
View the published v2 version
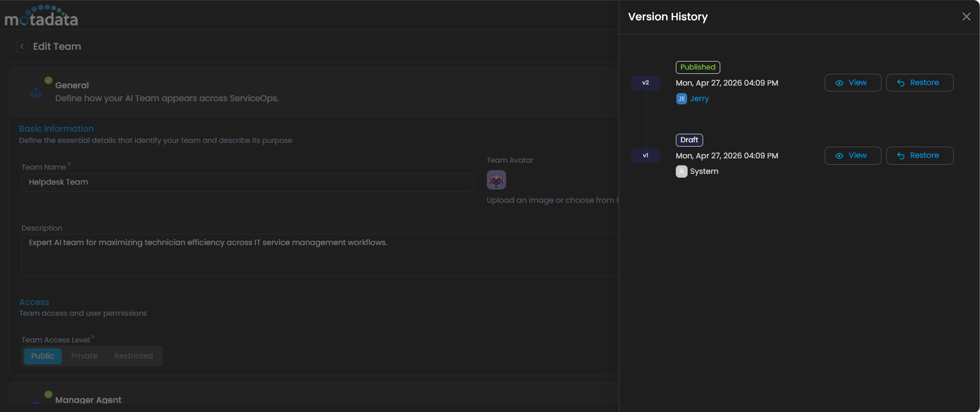[853, 83]
